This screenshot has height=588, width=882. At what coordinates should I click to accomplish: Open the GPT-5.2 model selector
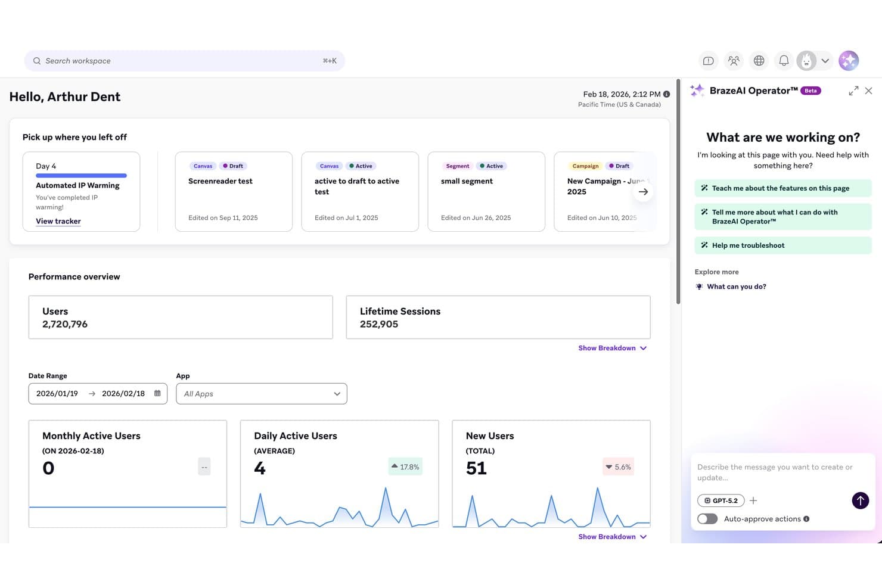pyautogui.click(x=721, y=500)
